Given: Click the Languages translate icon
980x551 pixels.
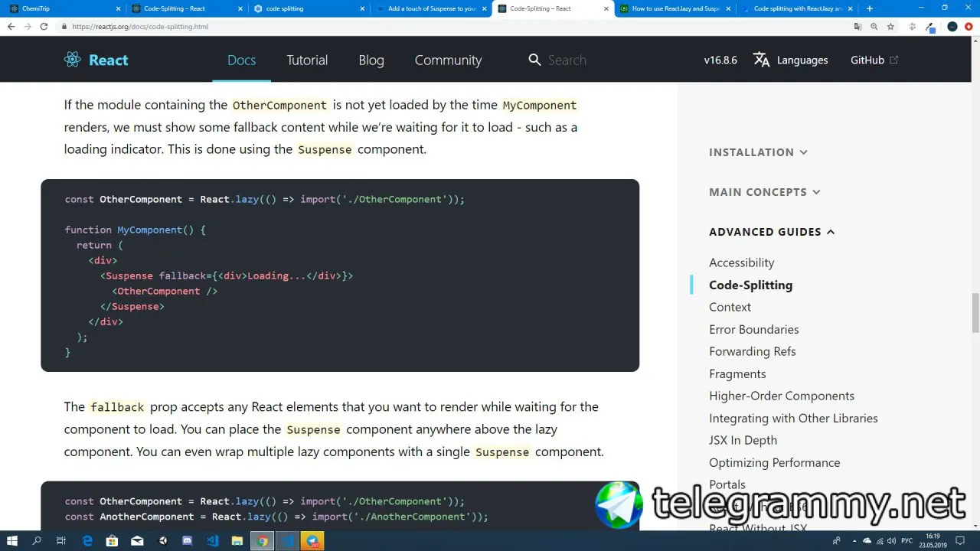Looking at the screenshot, I should 762,60.
